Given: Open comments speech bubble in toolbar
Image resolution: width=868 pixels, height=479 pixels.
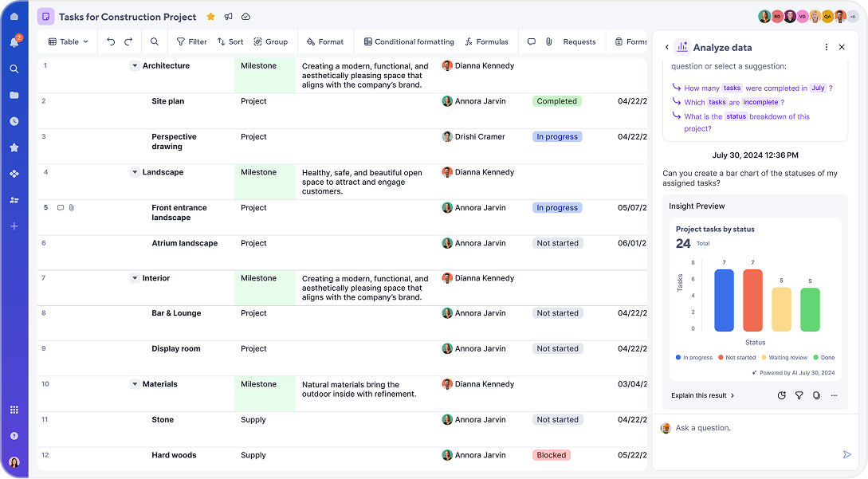Looking at the screenshot, I should coord(532,41).
